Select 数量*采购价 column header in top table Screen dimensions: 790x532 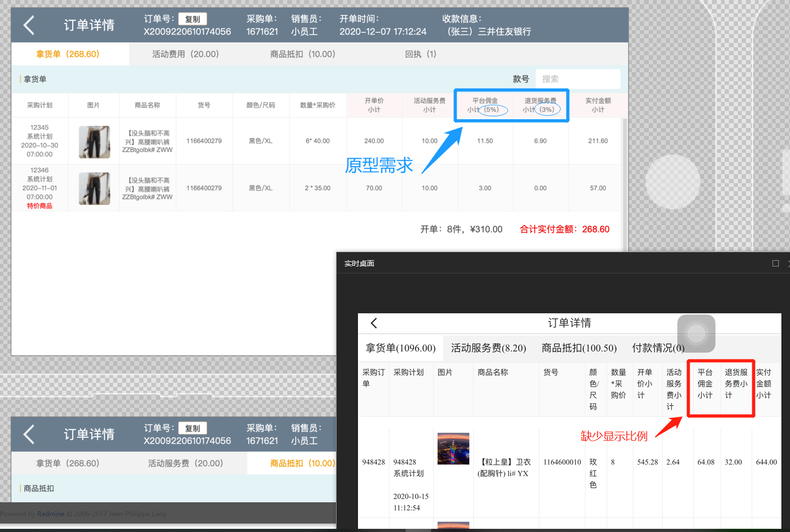[x=317, y=105]
